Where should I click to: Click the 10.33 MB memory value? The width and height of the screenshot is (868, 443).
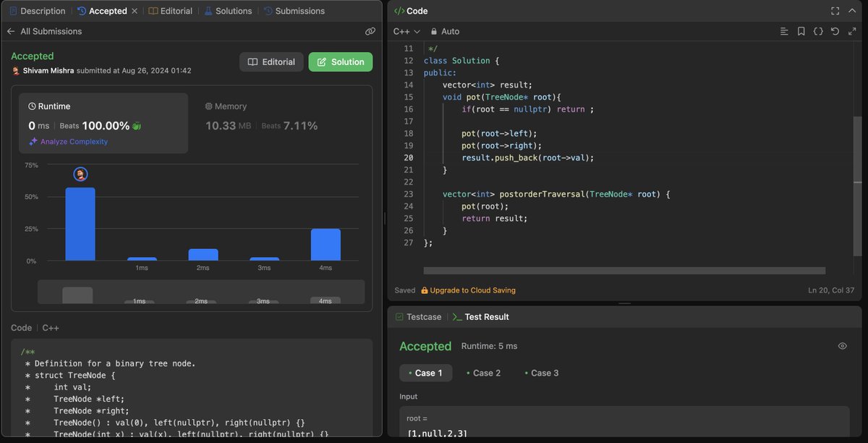click(228, 126)
